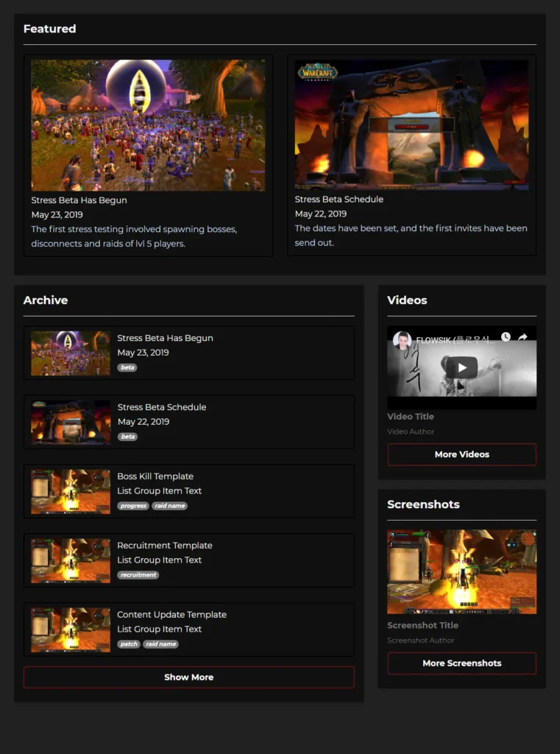Screen dimensions: 560x754
Task: Click the FLOWSIK video title text
Action: [x=456, y=340]
